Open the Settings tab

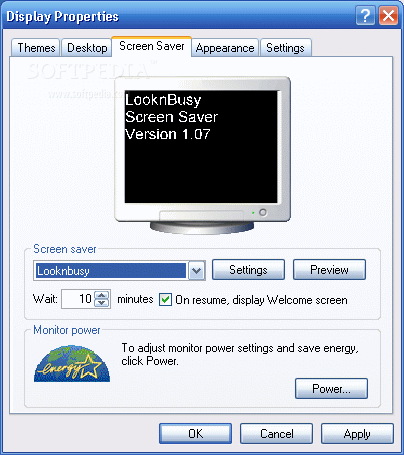click(285, 48)
